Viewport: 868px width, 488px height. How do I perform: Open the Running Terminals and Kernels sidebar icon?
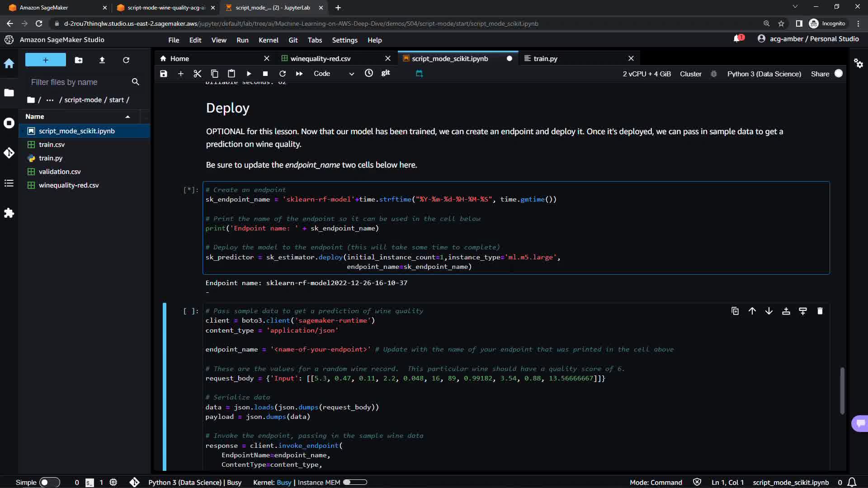click(x=9, y=123)
